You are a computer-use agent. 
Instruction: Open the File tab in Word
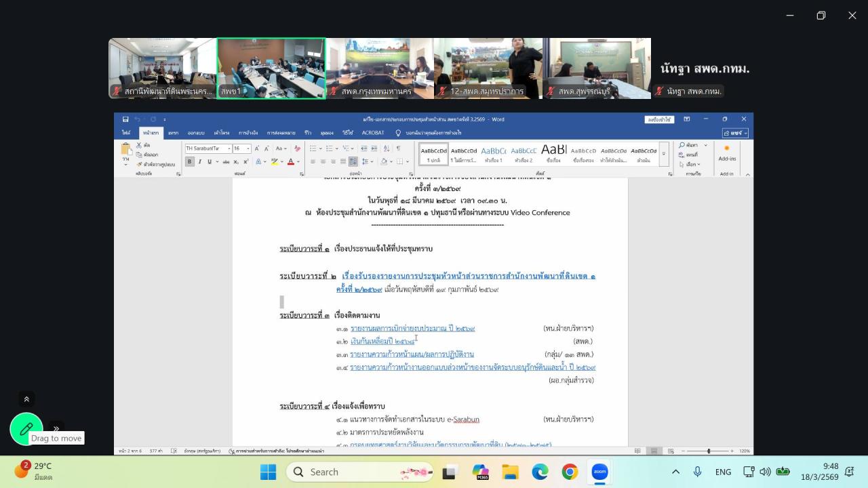(126, 133)
